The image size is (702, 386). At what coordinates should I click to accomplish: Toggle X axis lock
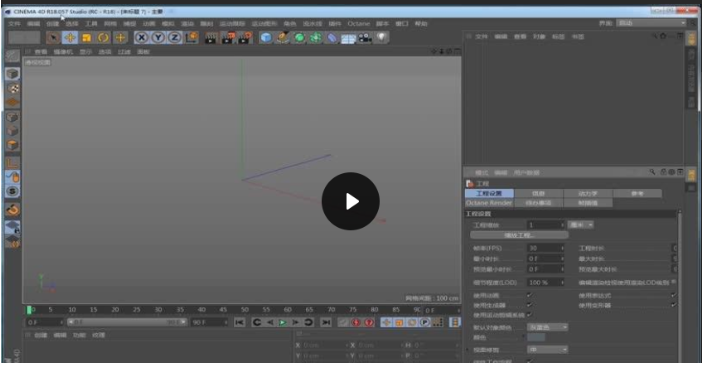[x=141, y=38]
